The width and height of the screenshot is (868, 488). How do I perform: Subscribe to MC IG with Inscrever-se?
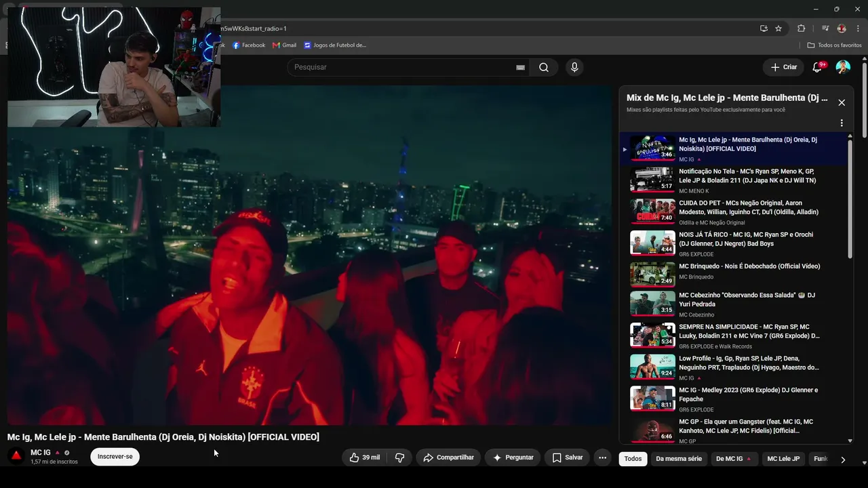115,457
